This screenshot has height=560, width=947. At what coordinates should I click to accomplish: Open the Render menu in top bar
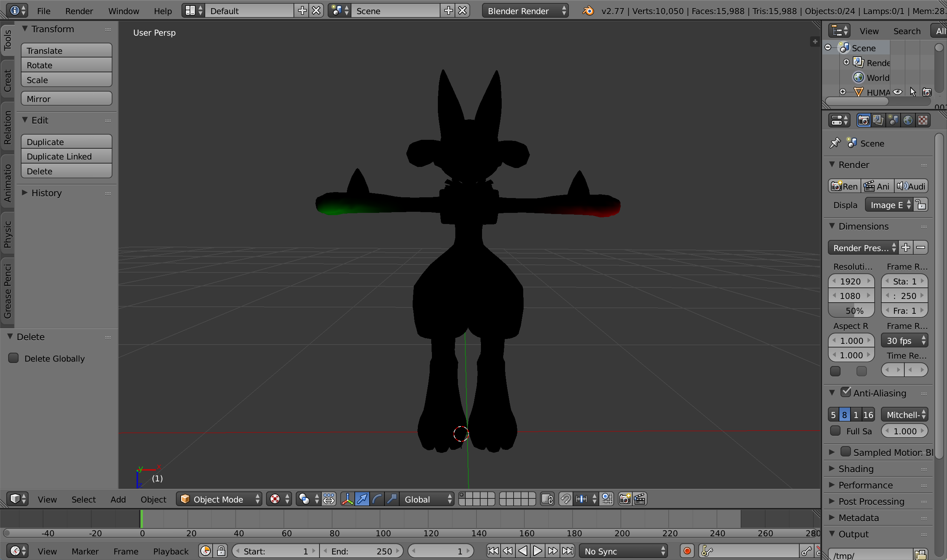pos(79,11)
